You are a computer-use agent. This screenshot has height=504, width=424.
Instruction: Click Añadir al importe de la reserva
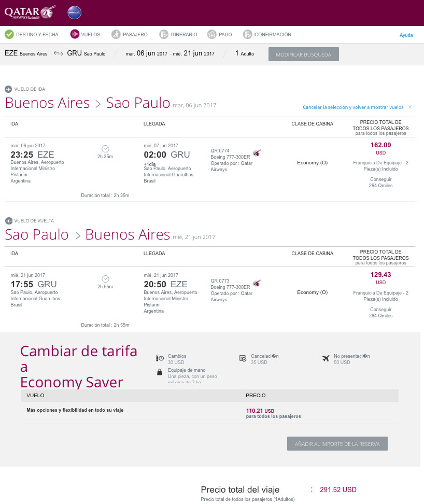point(337,443)
